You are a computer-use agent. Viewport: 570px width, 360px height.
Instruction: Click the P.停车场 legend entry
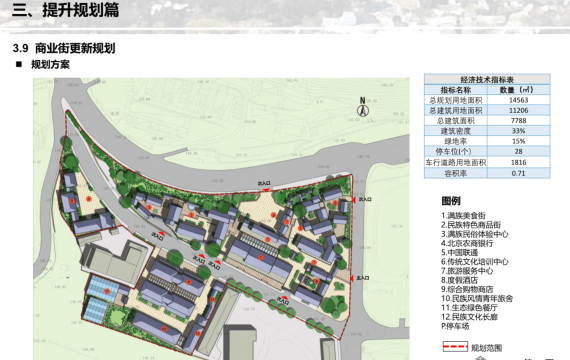point(455,326)
